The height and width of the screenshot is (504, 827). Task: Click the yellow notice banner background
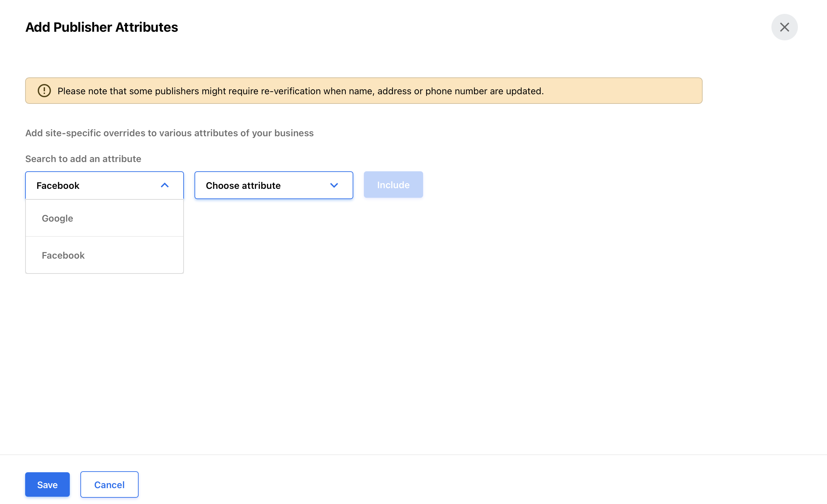[x=621, y=91]
